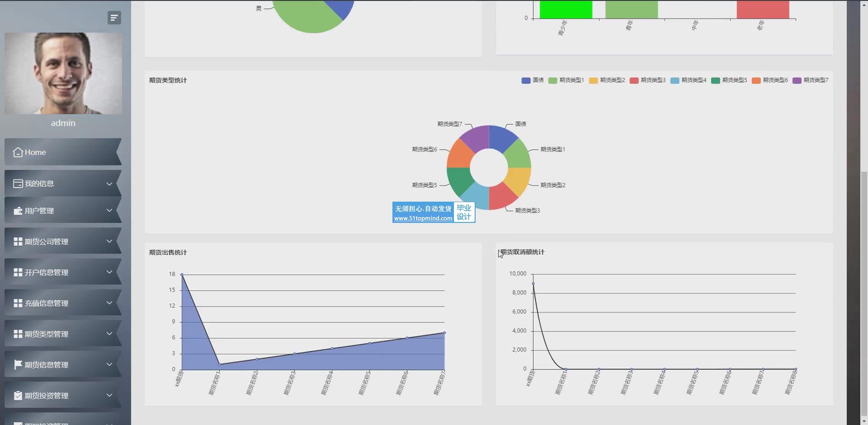Click the house icon beside Home

click(18, 152)
